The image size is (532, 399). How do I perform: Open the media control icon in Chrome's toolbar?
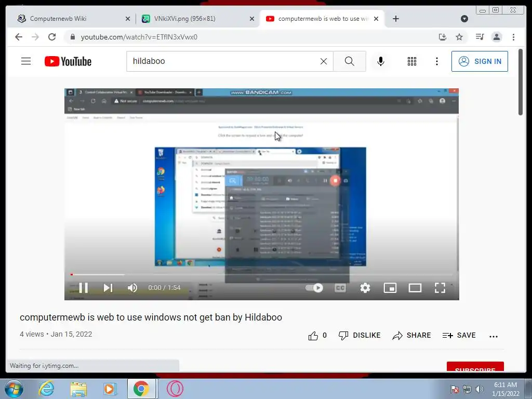point(480,37)
